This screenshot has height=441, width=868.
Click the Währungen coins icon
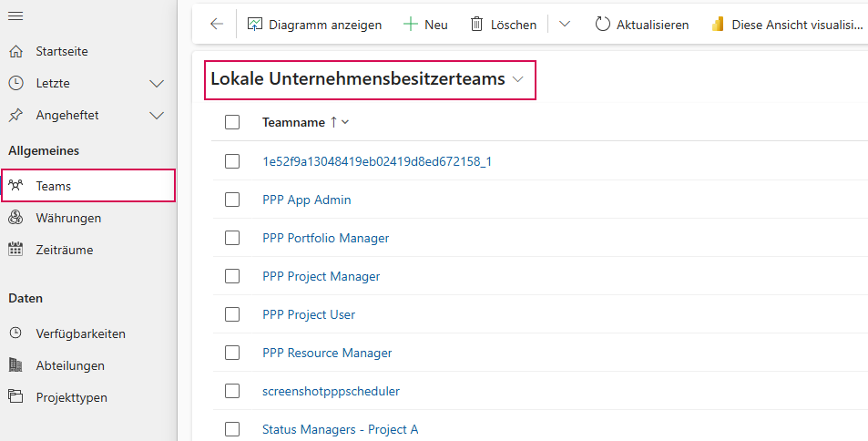[x=16, y=218]
